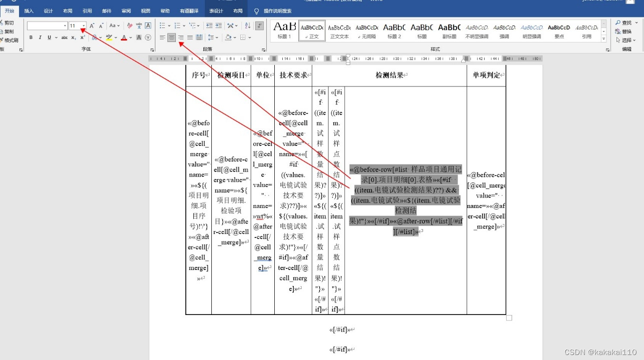Screen dimensions: 644x360
Task: Apply numbered list
Action: tap(177, 25)
